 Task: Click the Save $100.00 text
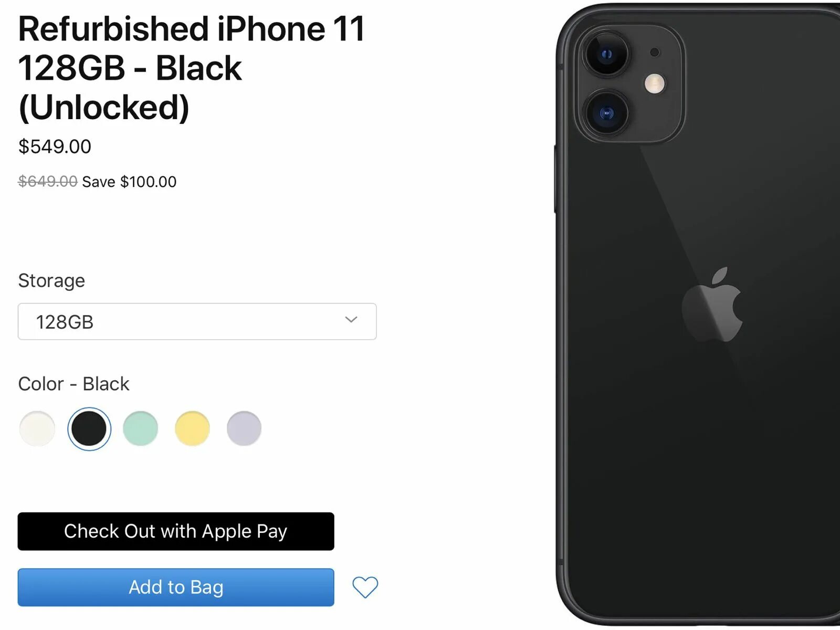(129, 182)
